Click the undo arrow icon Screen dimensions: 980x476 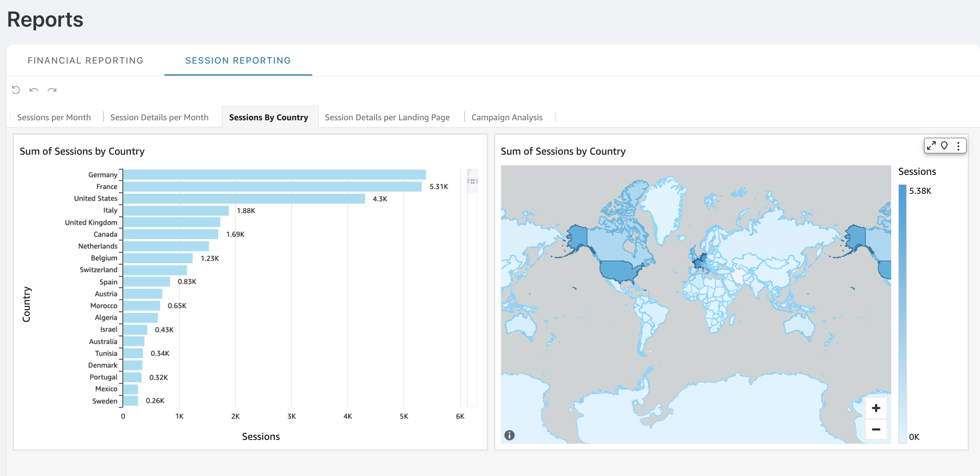[34, 90]
